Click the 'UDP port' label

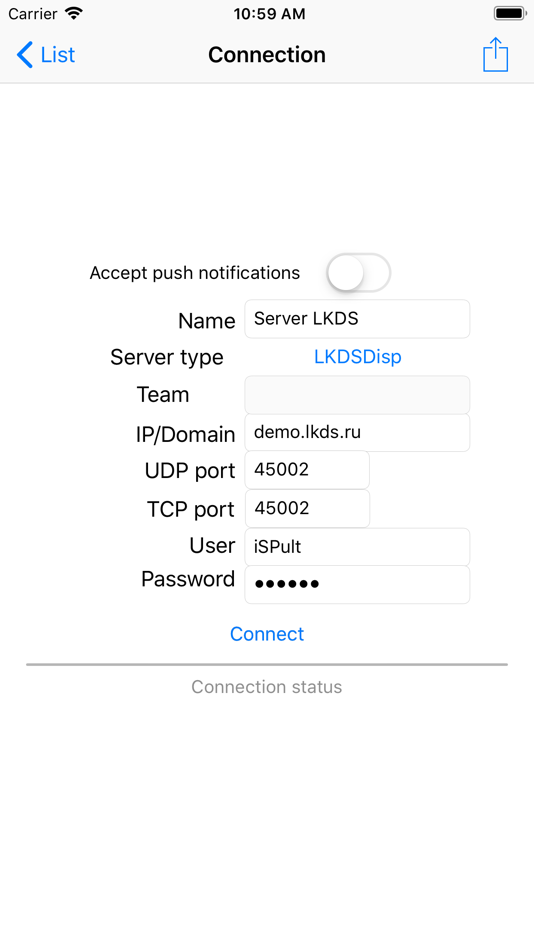[190, 471]
